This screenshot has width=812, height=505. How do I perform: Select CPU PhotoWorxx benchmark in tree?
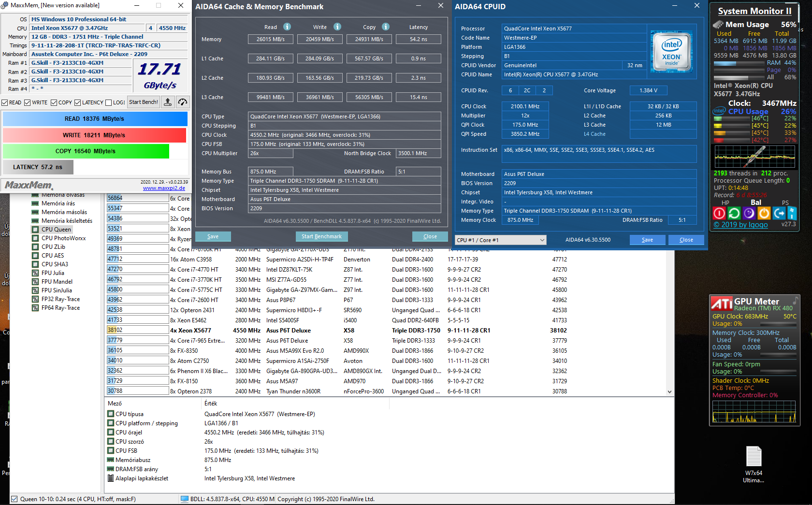tap(64, 238)
